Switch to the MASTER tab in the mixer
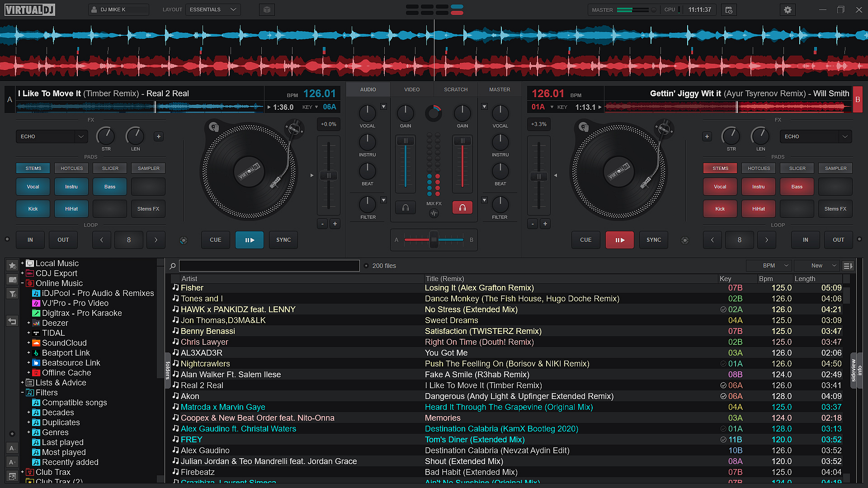 [x=499, y=89]
